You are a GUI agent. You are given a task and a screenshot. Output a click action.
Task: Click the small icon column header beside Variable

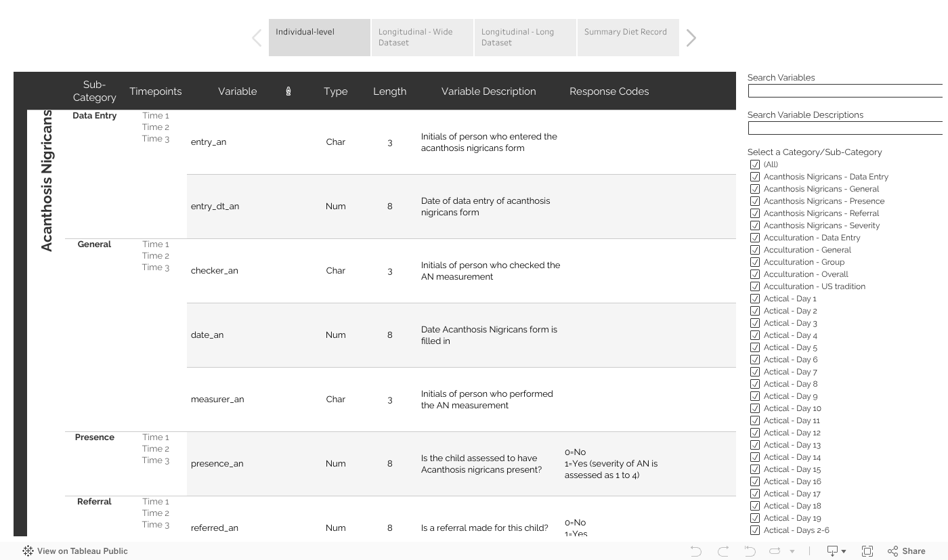(288, 91)
